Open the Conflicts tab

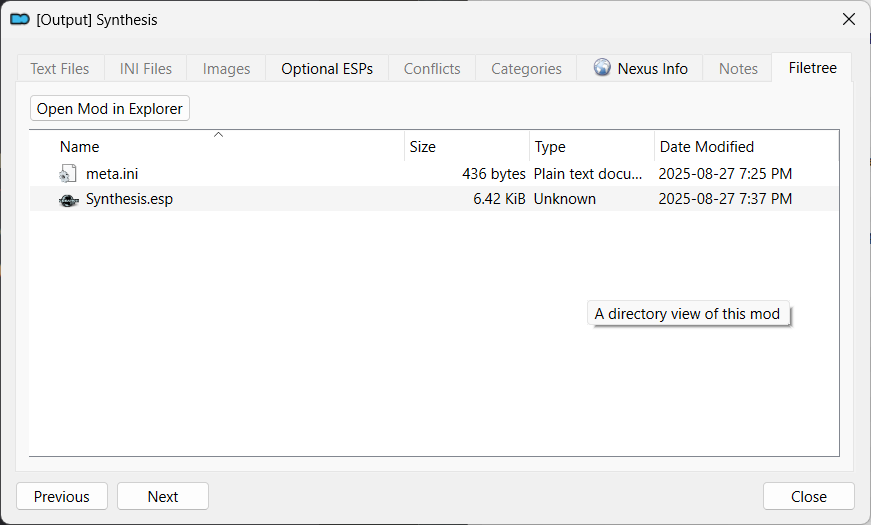tap(432, 69)
